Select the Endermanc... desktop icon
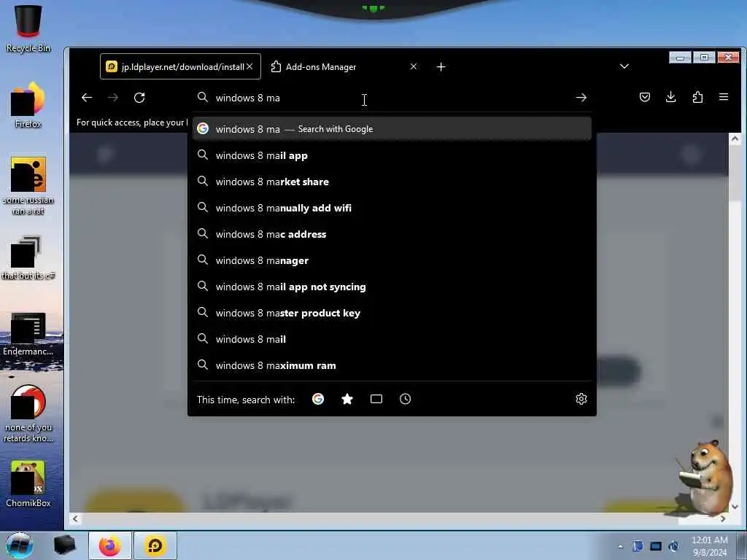The image size is (747, 560). (28, 334)
